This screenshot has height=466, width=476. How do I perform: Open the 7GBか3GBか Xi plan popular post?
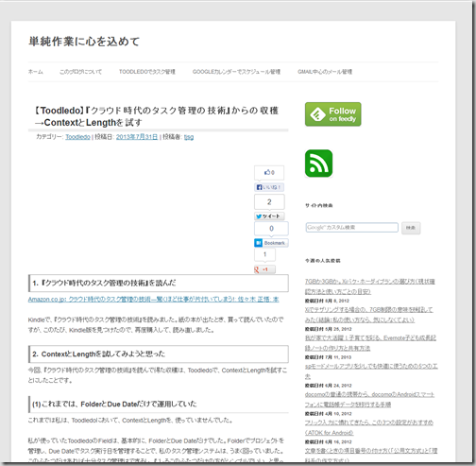(369, 286)
